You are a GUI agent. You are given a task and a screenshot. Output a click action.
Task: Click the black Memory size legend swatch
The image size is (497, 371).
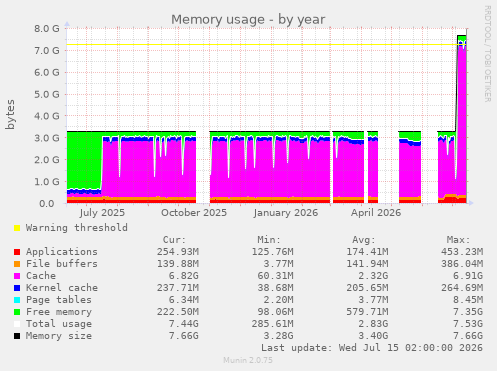(17, 336)
